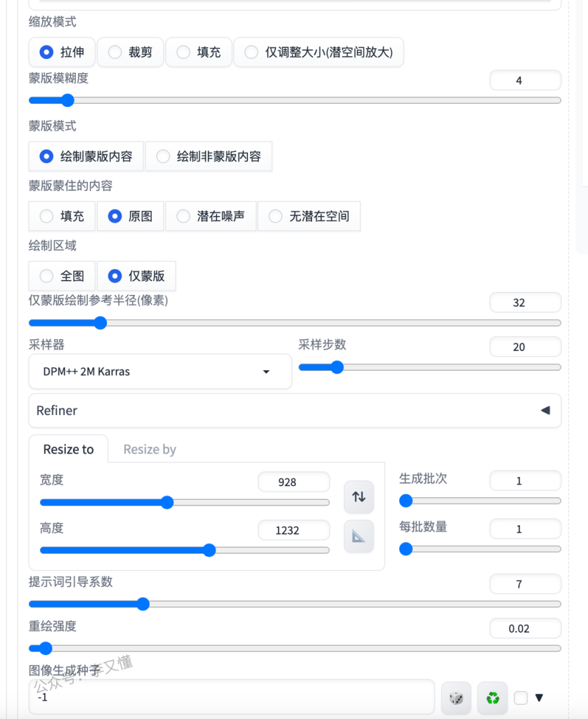Click the seed input field showing -1

232,698
